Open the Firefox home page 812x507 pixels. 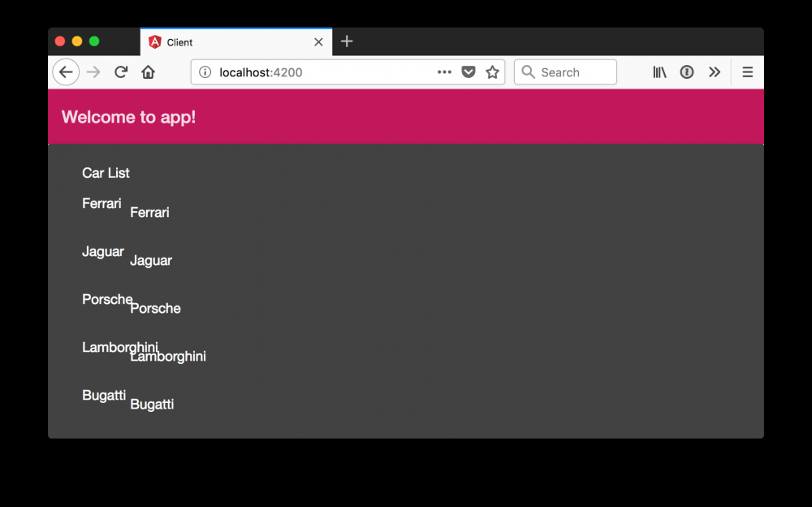coord(148,71)
